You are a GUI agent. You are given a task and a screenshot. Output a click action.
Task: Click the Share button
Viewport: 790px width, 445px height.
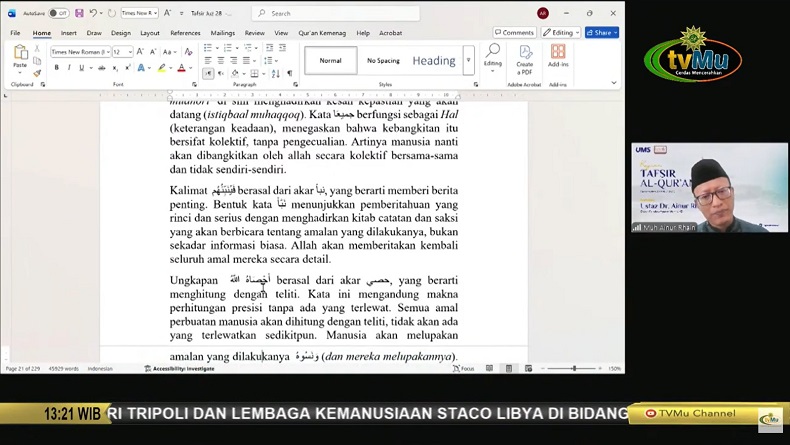point(602,33)
